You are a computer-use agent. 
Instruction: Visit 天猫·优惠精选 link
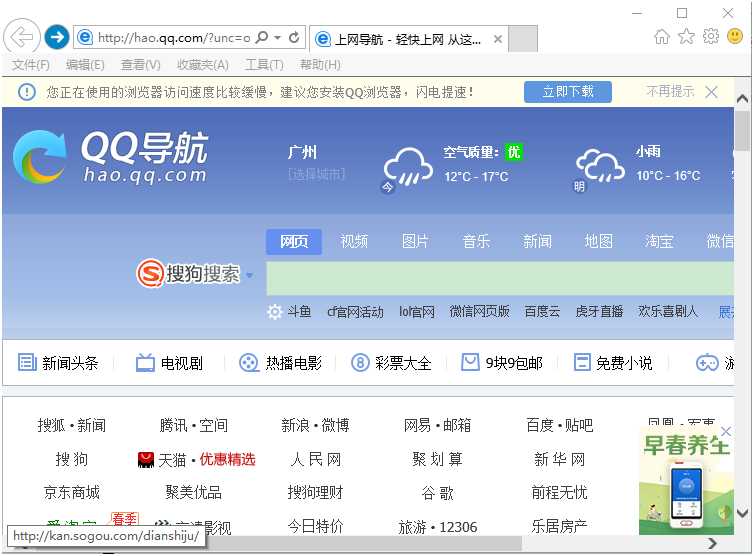(207, 460)
